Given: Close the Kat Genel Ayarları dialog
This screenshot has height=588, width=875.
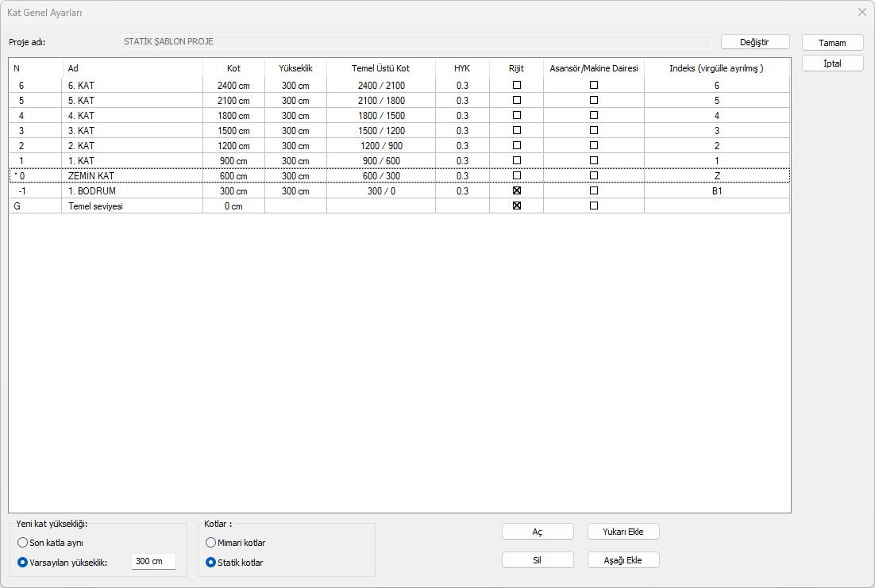Looking at the screenshot, I should point(862,13).
